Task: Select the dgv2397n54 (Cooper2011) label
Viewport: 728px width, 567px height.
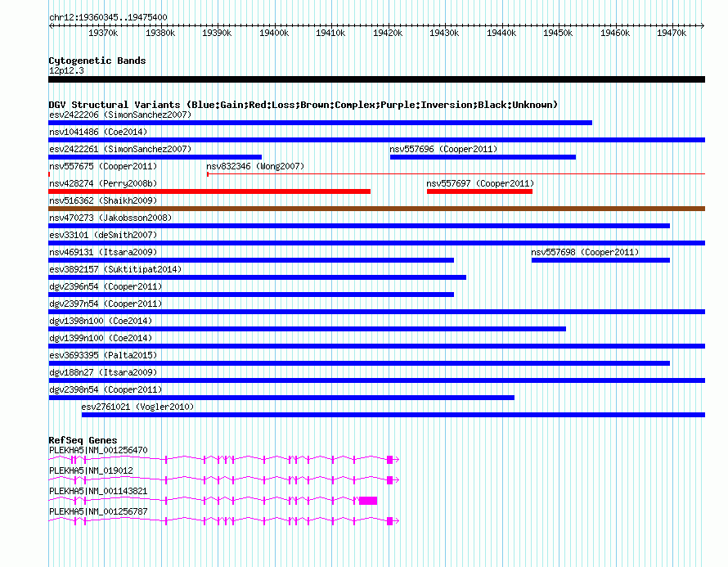Action: point(106,304)
